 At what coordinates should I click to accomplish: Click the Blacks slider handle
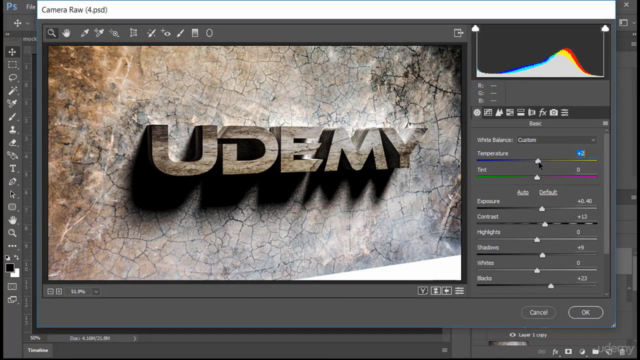coord(551,286)
